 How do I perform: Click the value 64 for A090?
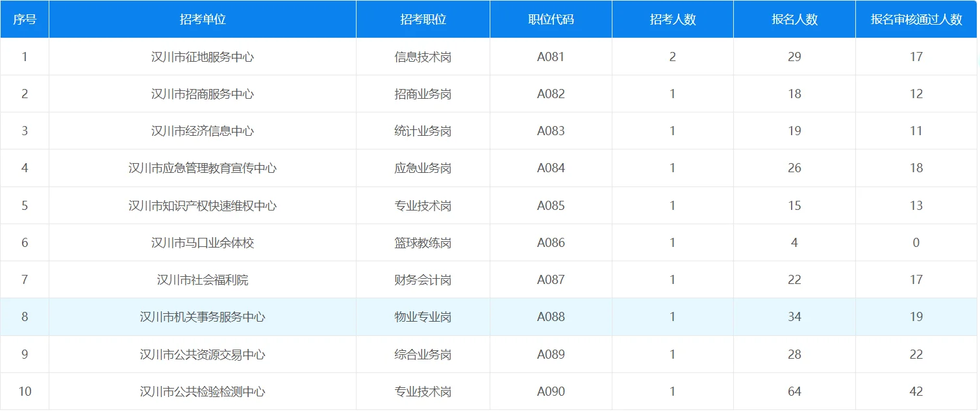click(794, 391)
